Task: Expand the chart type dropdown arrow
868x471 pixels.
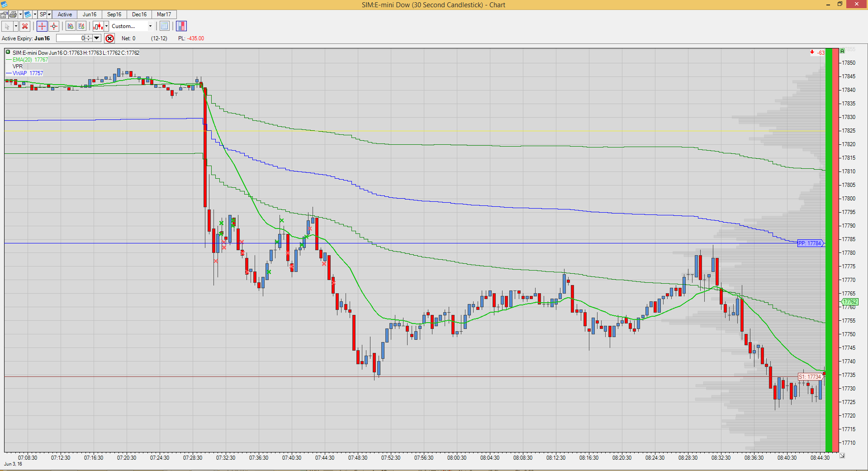Action: pos(107,26)
